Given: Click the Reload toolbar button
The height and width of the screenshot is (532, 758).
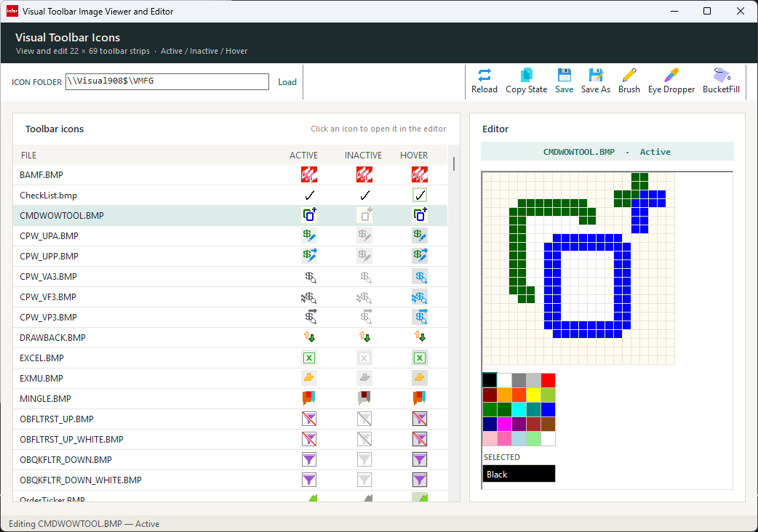Looking at the screenshot, I should (484, 81).
